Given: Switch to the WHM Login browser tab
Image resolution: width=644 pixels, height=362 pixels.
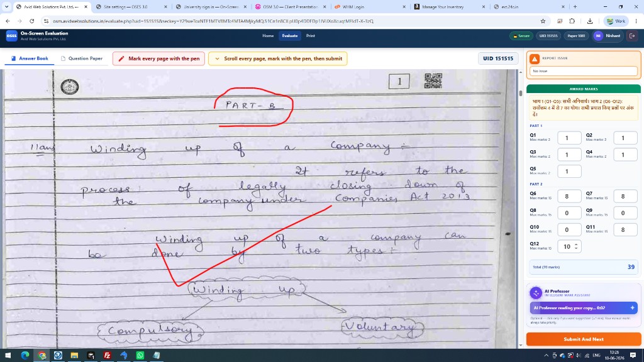Looking at the screenshot, I should point(370,6).
